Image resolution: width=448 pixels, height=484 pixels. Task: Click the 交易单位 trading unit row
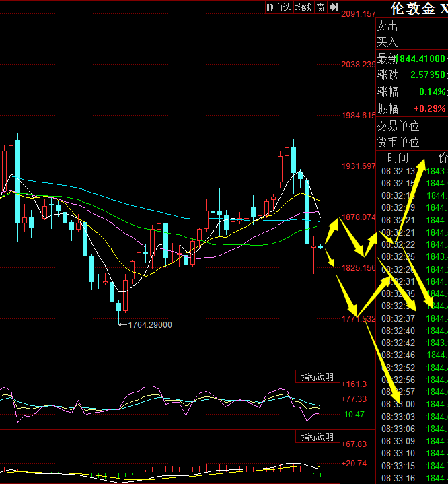point(398,126)
